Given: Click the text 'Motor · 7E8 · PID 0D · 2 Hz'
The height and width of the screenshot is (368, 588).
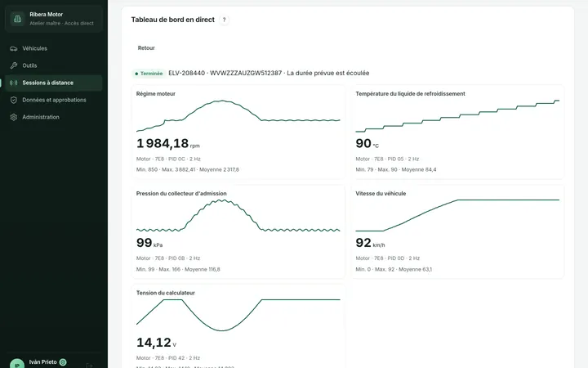Looking at the screenshot, I should pyautogui.click(x=388, y=258).
